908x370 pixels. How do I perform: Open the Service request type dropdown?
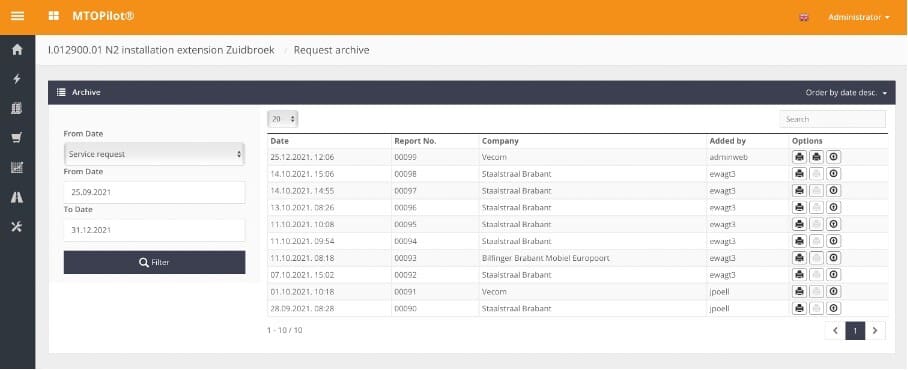154,154
